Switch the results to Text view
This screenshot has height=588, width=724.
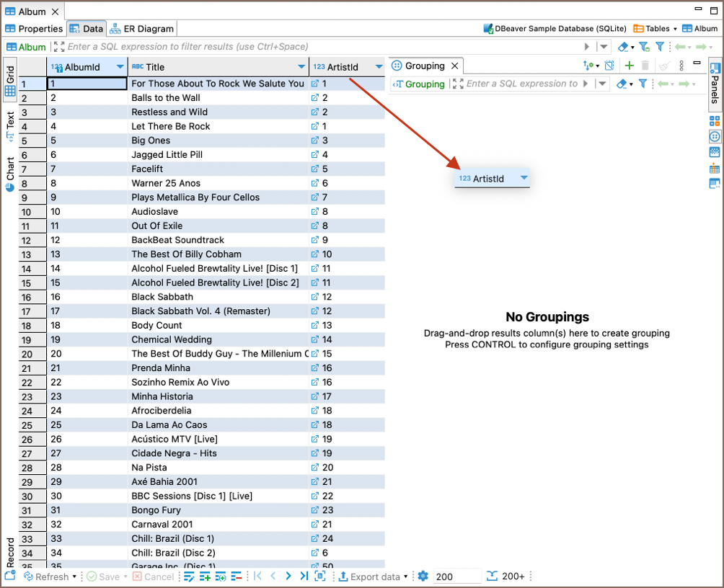tap(10, 124)
